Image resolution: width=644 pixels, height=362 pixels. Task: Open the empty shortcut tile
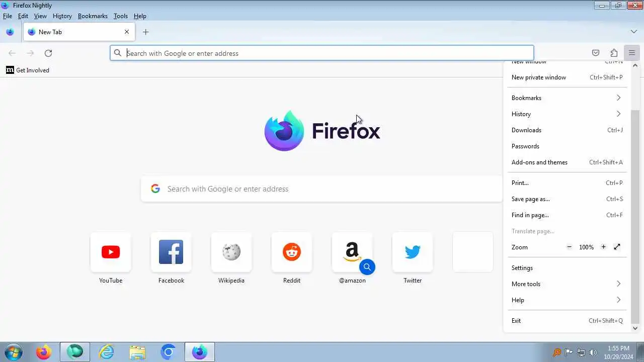(473, 252)
